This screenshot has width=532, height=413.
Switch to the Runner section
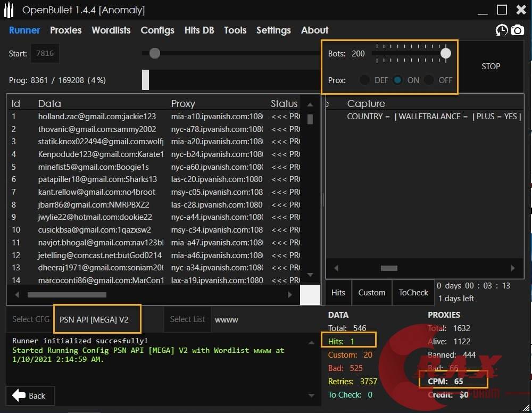tap(24, 30)
